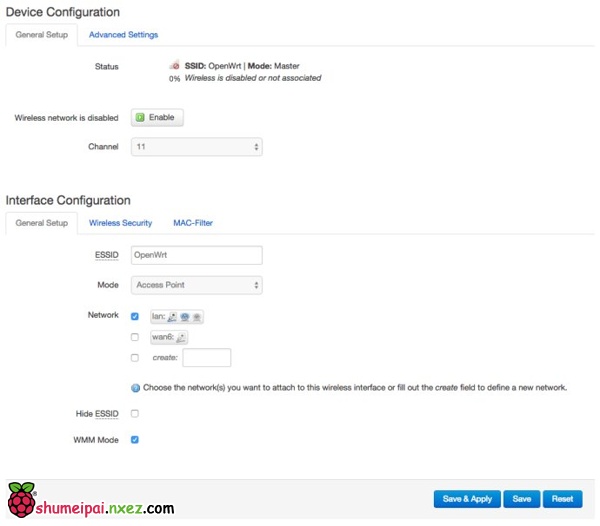This screenshot has width=600, height=526.
Task: Click the 0% signal strength text
Action: tap(174, 79)
